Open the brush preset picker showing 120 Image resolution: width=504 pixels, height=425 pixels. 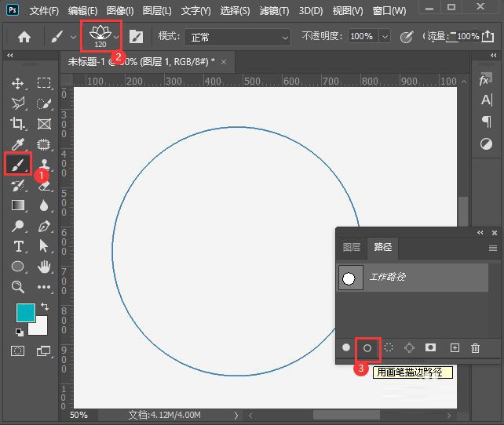[101, 37]
